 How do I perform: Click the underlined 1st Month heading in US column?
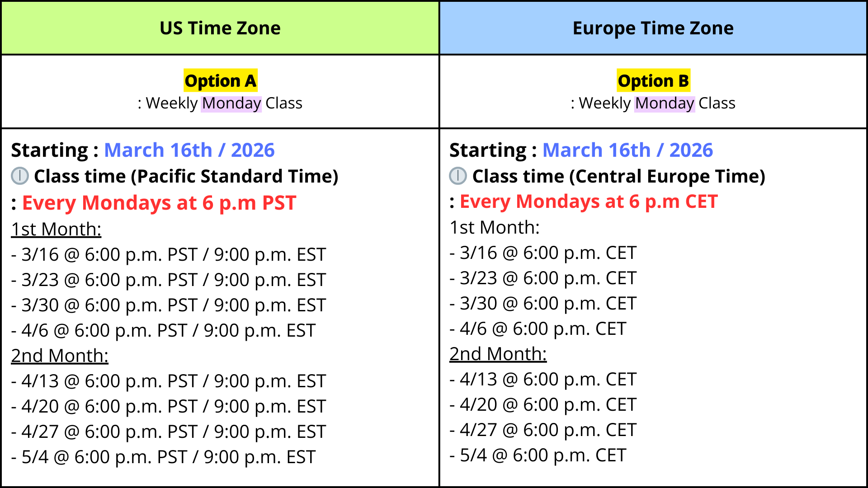click(x=56, y=229)
